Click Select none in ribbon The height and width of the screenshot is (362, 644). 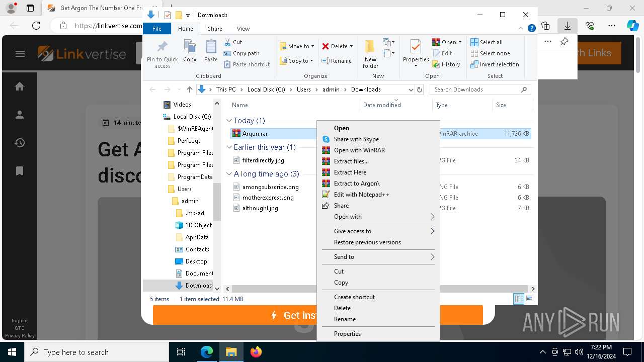click(490, 53)
